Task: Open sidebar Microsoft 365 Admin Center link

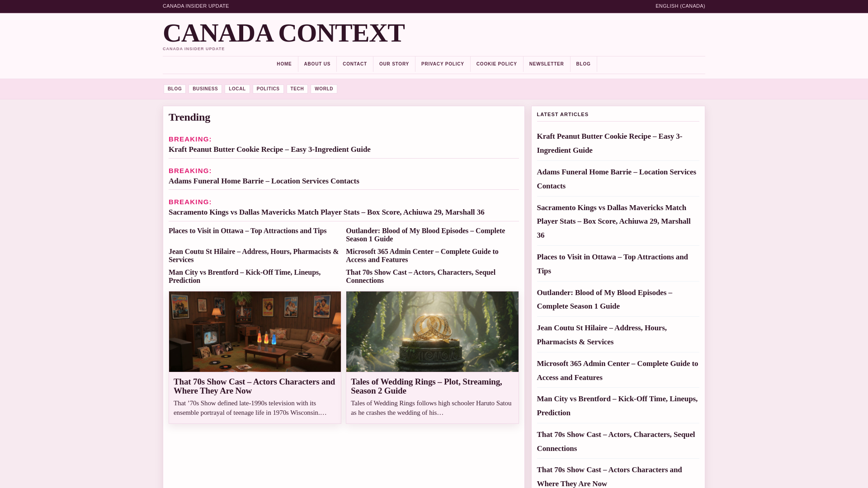Action: pos(618,371)
